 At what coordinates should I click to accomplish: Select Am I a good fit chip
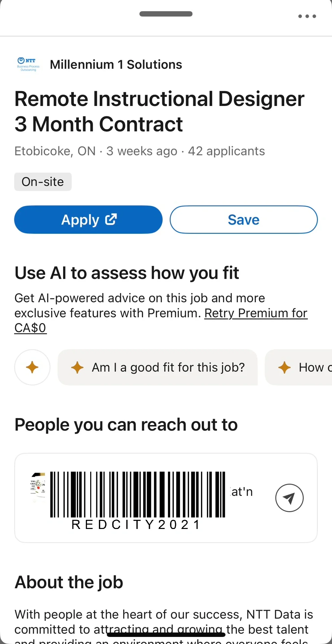click(x=158, y=367)
